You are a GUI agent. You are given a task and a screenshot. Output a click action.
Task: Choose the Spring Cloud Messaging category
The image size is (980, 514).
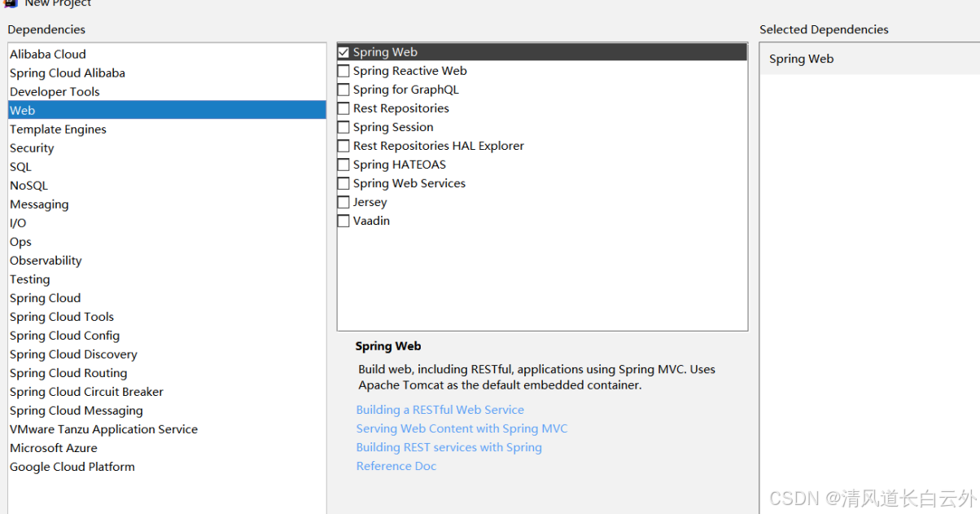pos(167,410)
